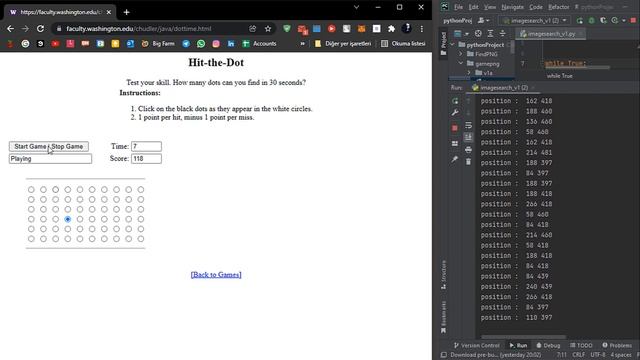Click the bottom-left corner radio circle in the dot grid
Viewport: 640px width, 360px height.
click(x=31, y=239)
